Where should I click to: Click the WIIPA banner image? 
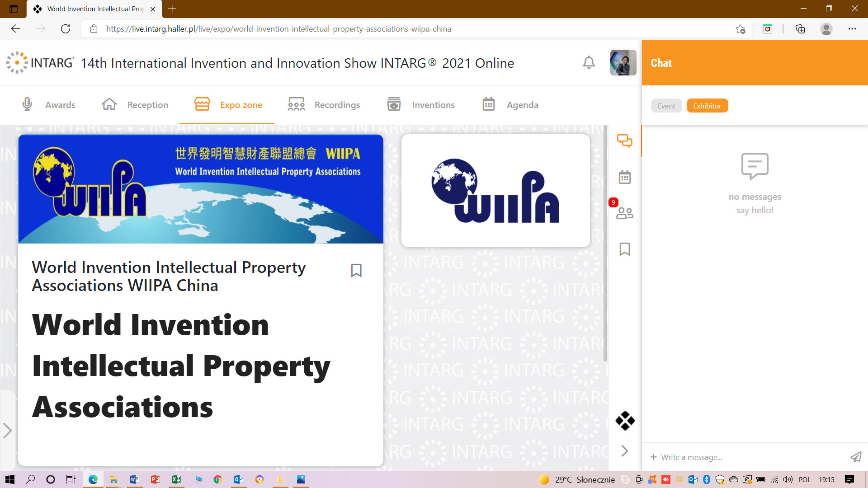(201, 189)
